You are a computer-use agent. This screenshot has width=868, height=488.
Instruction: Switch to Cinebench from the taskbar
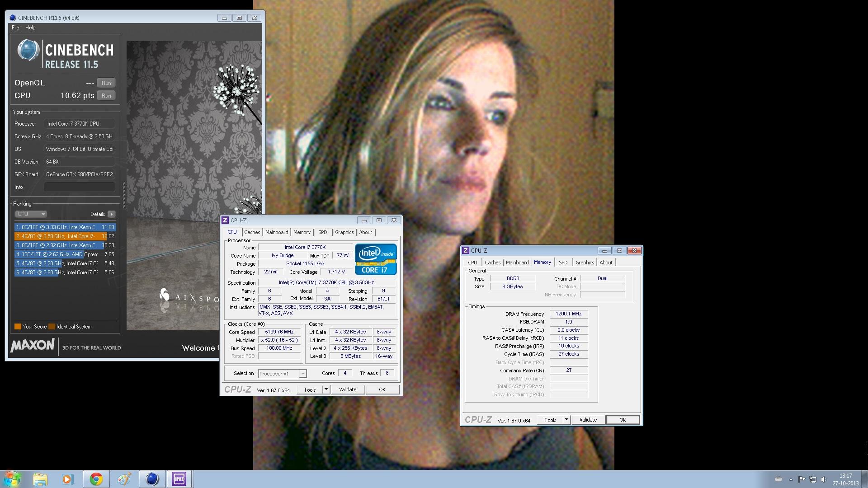tap(152, 479)
